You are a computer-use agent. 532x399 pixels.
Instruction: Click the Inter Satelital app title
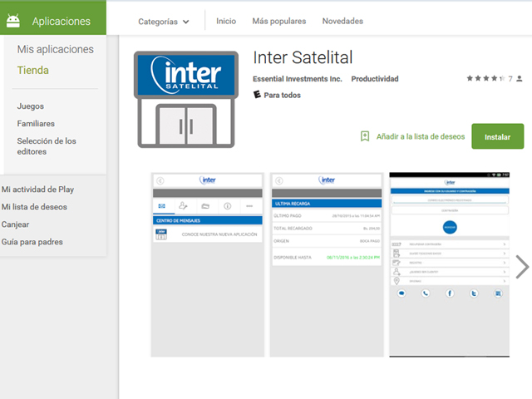(303, 57)
